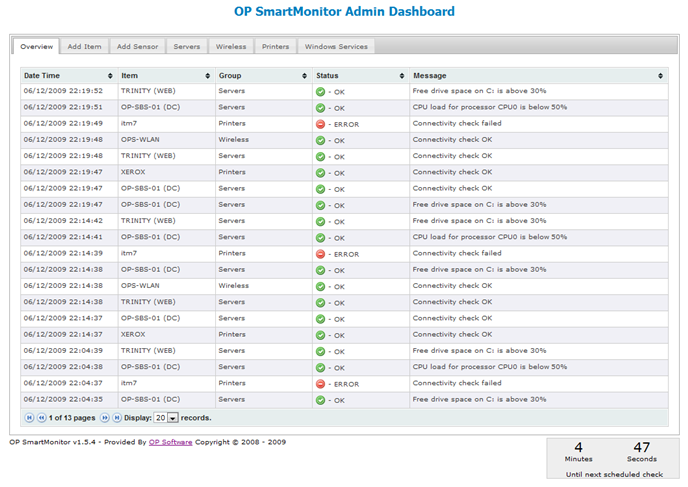Jump to last page of records
688x487 pixels.
pyautogui.click(x=117, y=418)
